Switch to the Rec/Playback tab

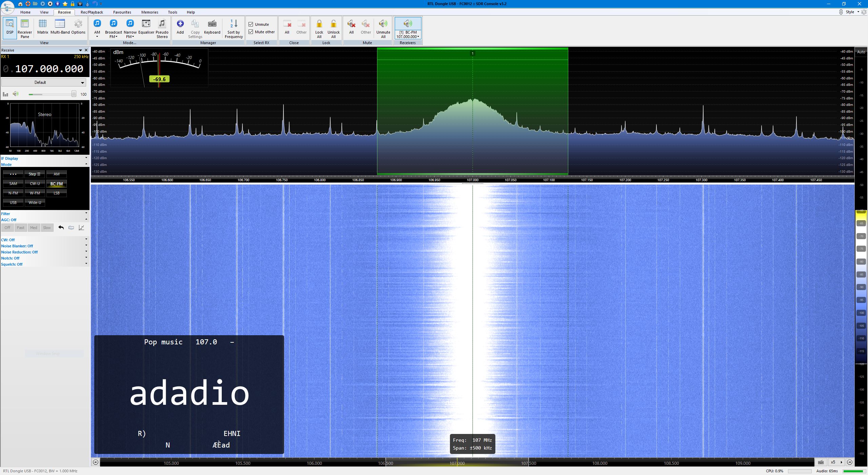tap(92, 12)
